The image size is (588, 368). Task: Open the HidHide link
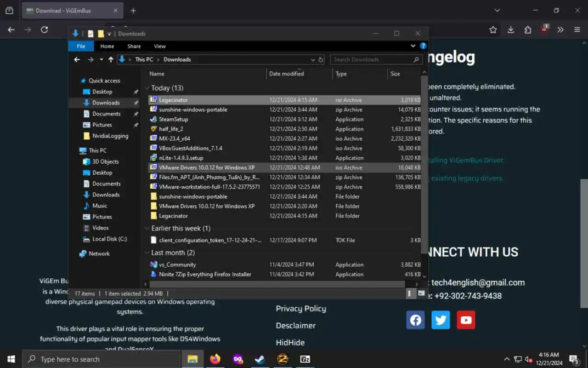pos(290,343)
